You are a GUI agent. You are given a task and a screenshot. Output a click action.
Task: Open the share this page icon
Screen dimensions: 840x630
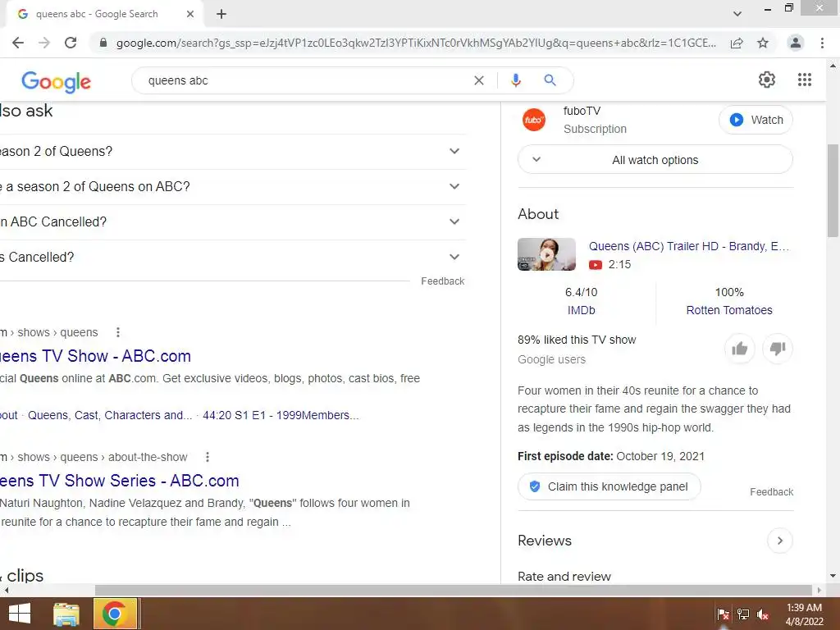point(737,43)
